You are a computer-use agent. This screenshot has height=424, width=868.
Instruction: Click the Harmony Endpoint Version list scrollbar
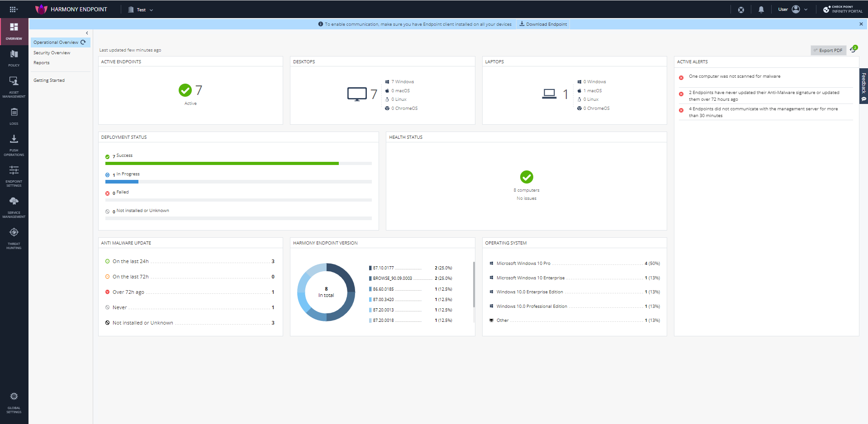(474, 284)
